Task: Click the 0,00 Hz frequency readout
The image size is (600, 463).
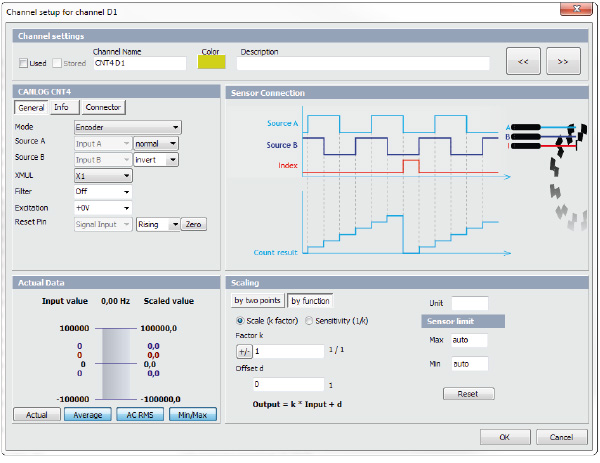Action: click(x=115, y=301)
